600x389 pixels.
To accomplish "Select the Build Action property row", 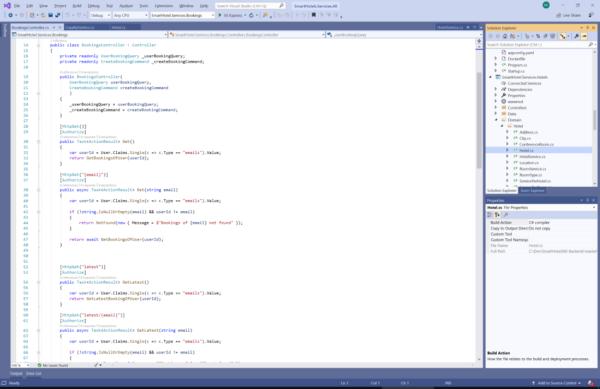I will pos(541,222).
